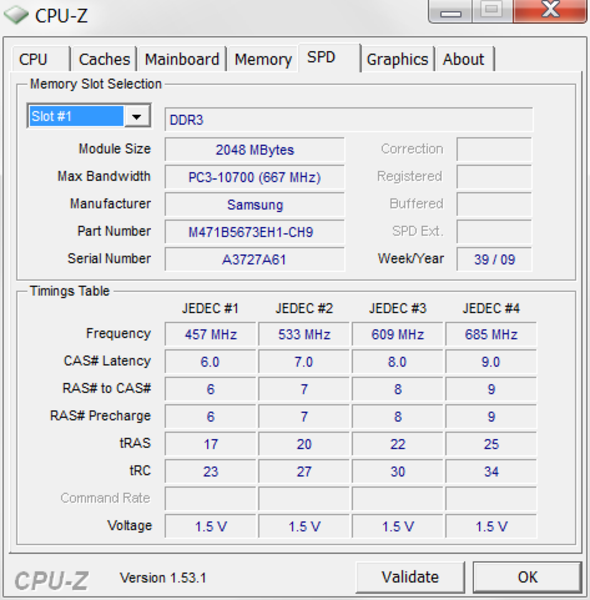Click the JEDEC #3 column header
Image resolution: width=590 pixels, height=600 pixels.
pyautogui.click(x=398, y=308)
